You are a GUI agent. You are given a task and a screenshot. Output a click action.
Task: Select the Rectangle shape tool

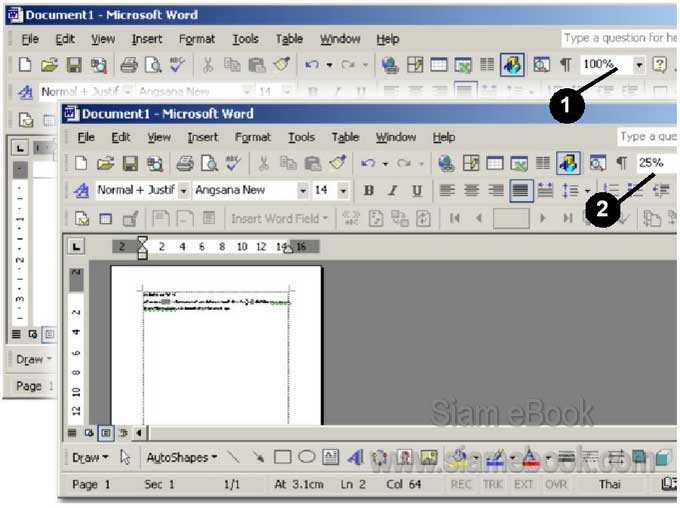click(x=282, y=457)
